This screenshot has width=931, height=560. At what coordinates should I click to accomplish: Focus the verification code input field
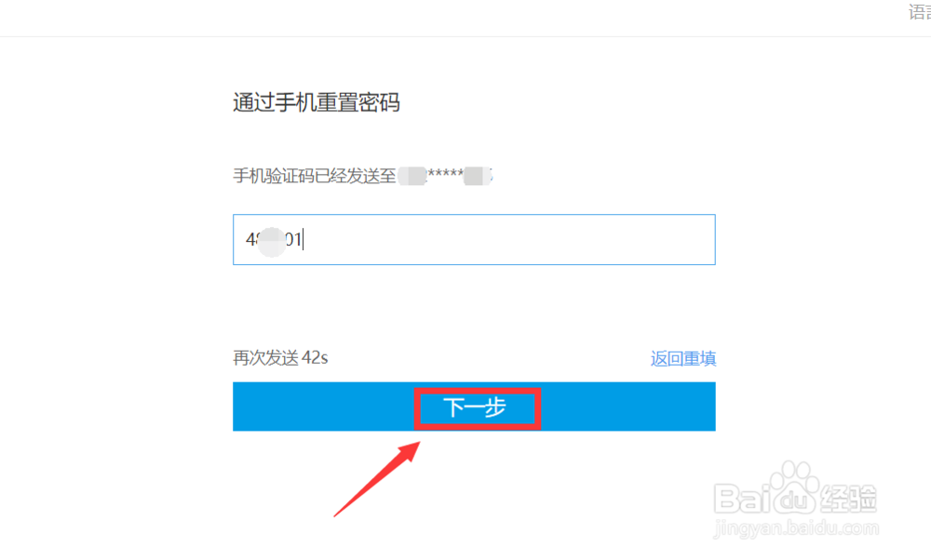474,240
